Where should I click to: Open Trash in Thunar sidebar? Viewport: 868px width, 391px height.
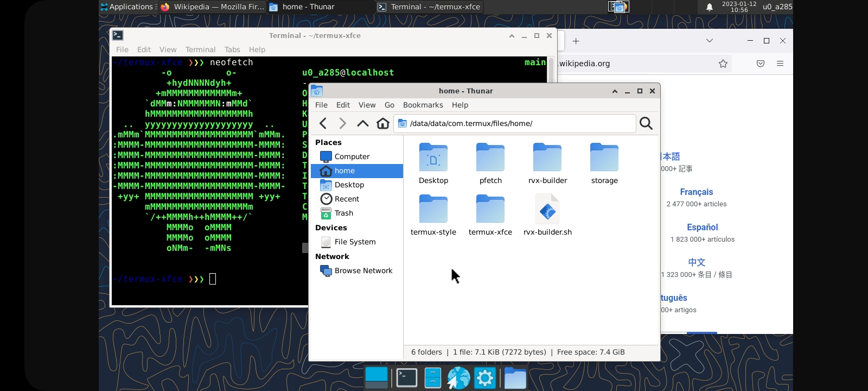click(x=356, y=213)
